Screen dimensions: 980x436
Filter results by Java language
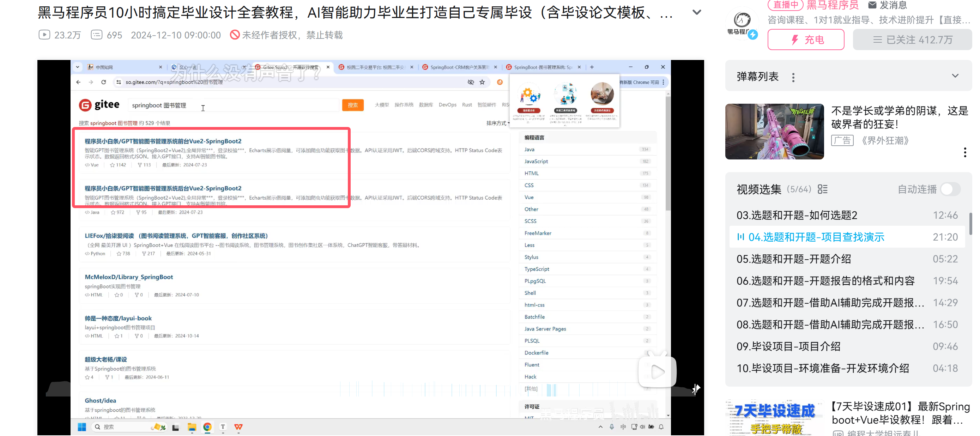pos(587,150)
